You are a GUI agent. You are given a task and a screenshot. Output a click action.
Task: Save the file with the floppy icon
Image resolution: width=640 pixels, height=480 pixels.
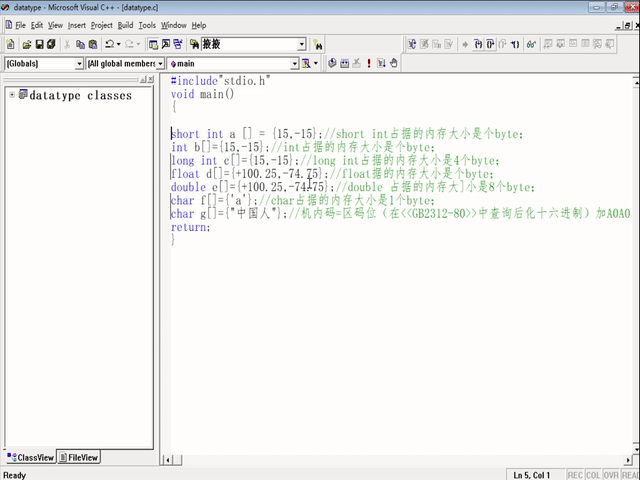[39, 44]
